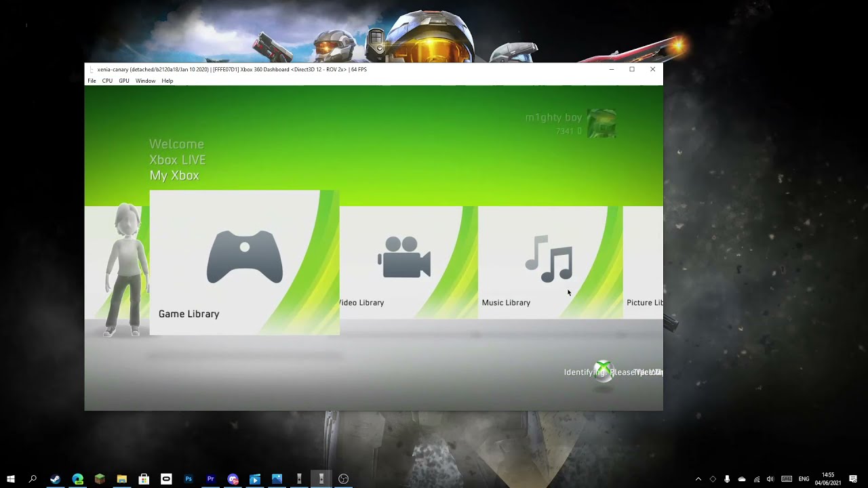Open the Window menu
Image resolution: width=868 pixels, height=488 pixels.
[x=145, y=81]
